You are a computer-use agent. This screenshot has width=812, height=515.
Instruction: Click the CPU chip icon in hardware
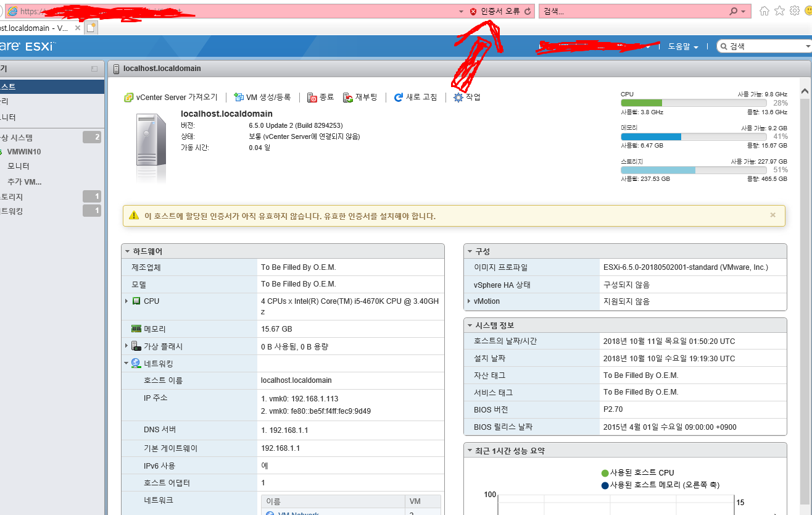point(136,301)
